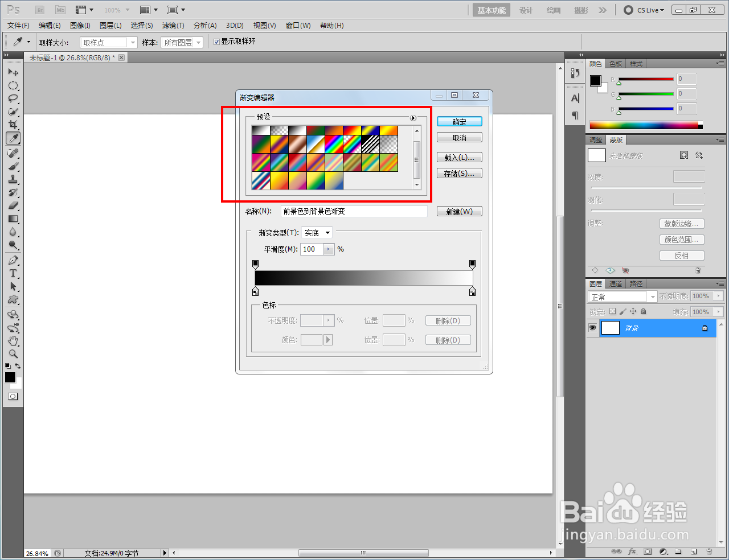The width and height of the screenshot is (729, 560).
Task: Open layer 填充 arrow
Action: [719, 312]
